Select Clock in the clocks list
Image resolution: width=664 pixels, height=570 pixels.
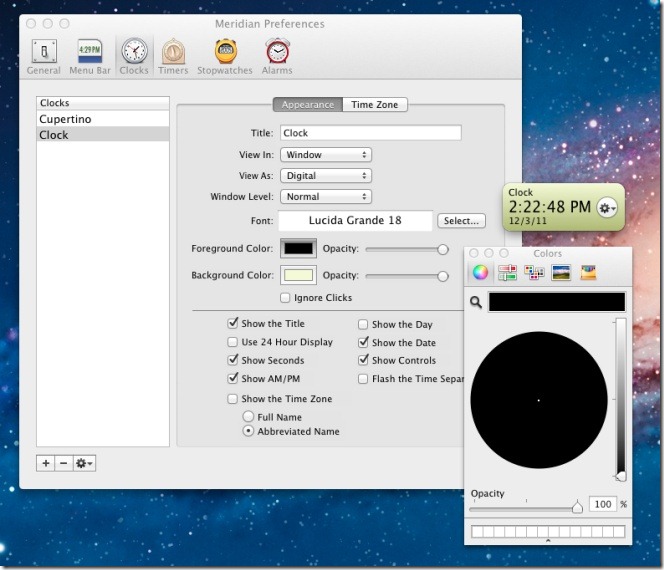click(x=103, y=135)
